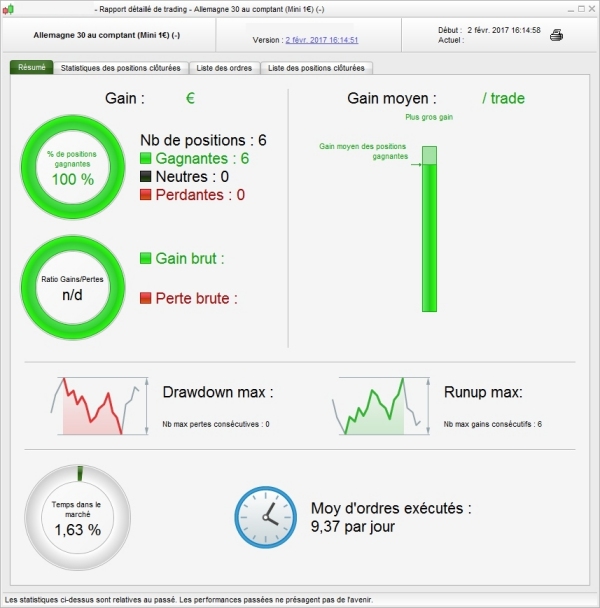Screen dimensions: 600x608
Task: Click the candlestick app icon in title bar
Action: (8, 9)
